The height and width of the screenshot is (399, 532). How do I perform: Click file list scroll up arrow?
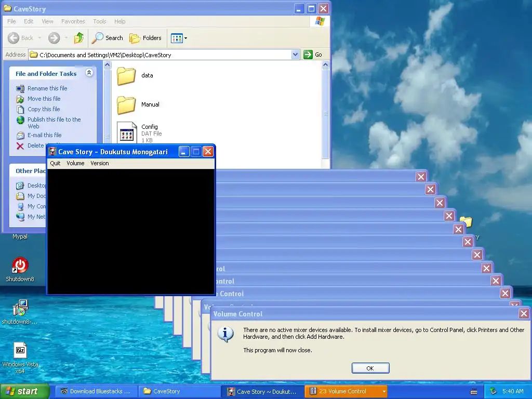coord(325,64)
